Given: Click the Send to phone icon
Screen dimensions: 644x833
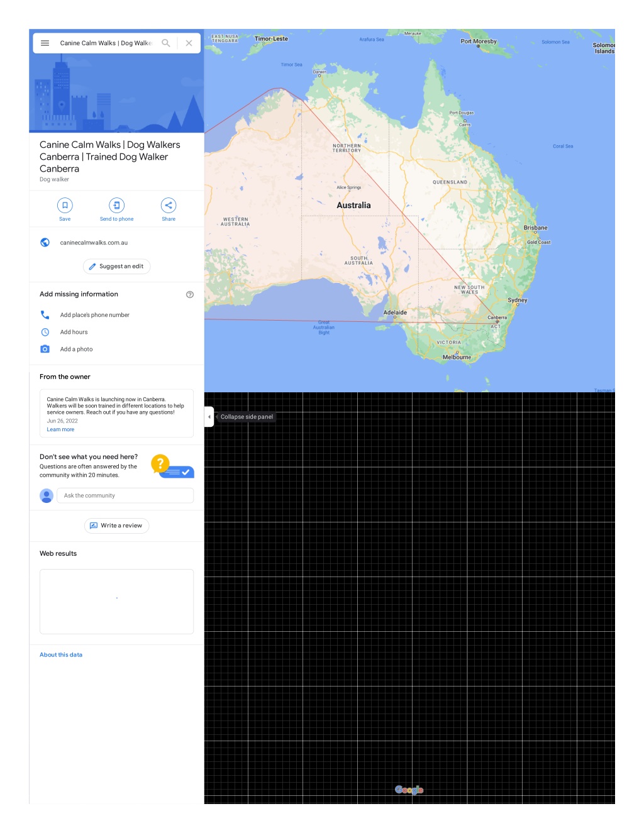Looking at the screenshot, I should (116, 205).
